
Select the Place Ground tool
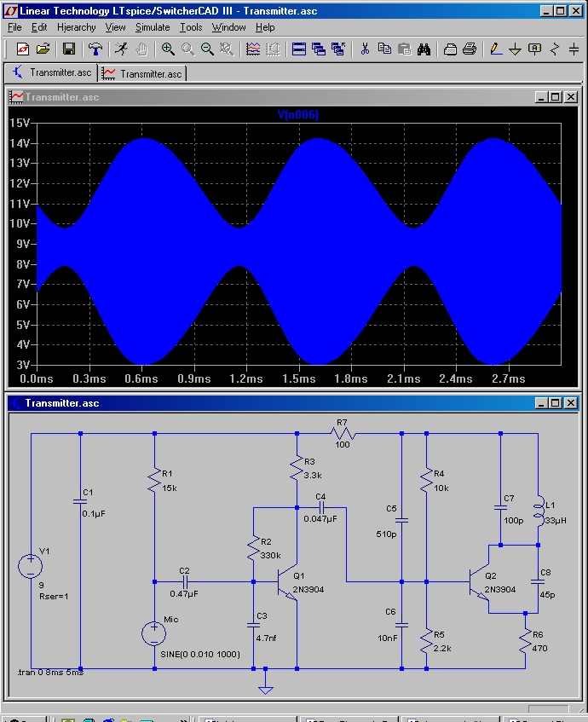point(516,49)
